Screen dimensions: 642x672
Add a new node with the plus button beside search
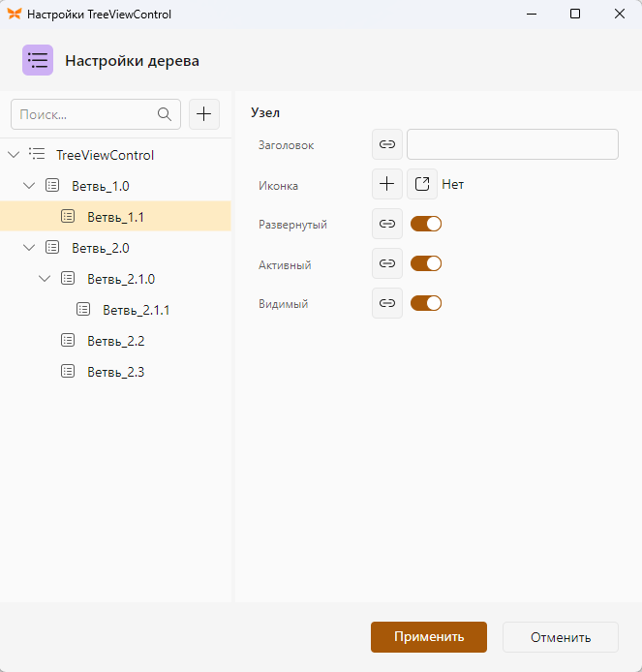204,114
